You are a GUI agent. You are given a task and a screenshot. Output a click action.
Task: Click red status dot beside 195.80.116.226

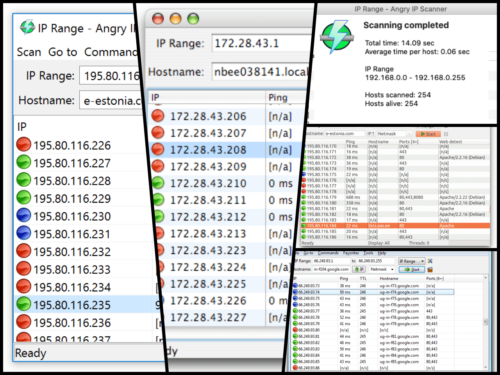(24, 145)
